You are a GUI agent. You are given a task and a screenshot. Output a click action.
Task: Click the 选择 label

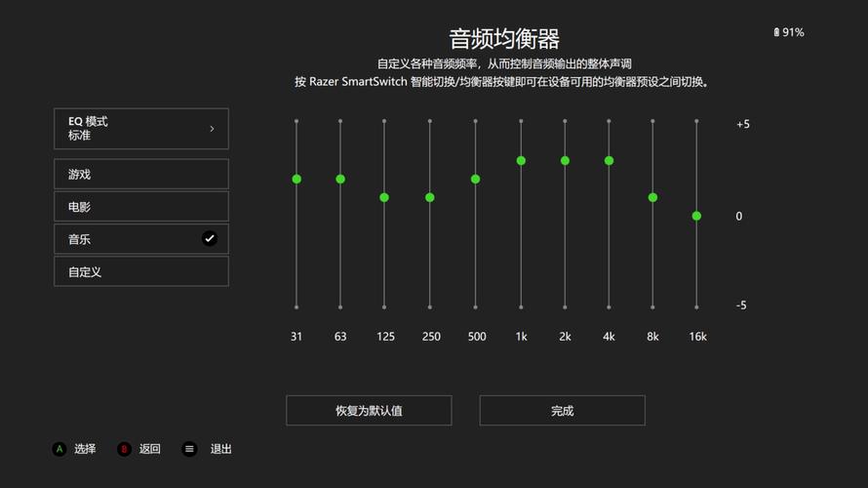(85, 449)
